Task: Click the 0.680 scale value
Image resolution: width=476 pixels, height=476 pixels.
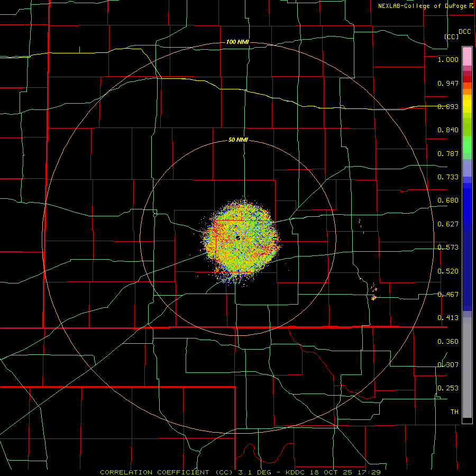Action: (448, 200)
